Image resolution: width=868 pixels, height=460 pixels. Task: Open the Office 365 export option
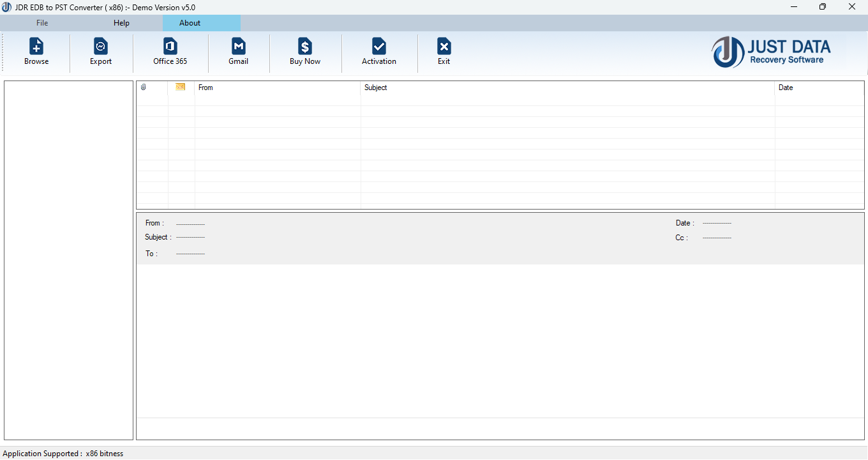tap(169, 51)
